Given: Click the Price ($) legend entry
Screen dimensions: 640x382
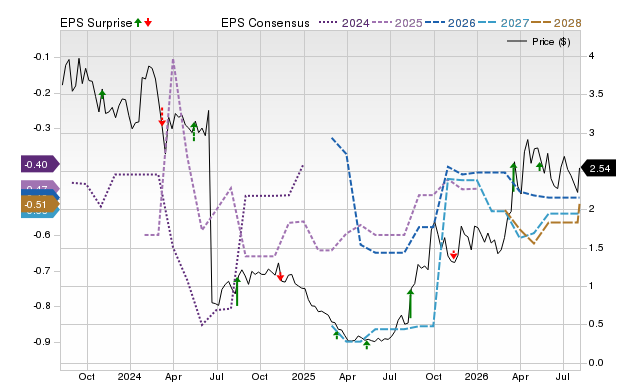Looking at the screenshot, I should click(539, 42).
